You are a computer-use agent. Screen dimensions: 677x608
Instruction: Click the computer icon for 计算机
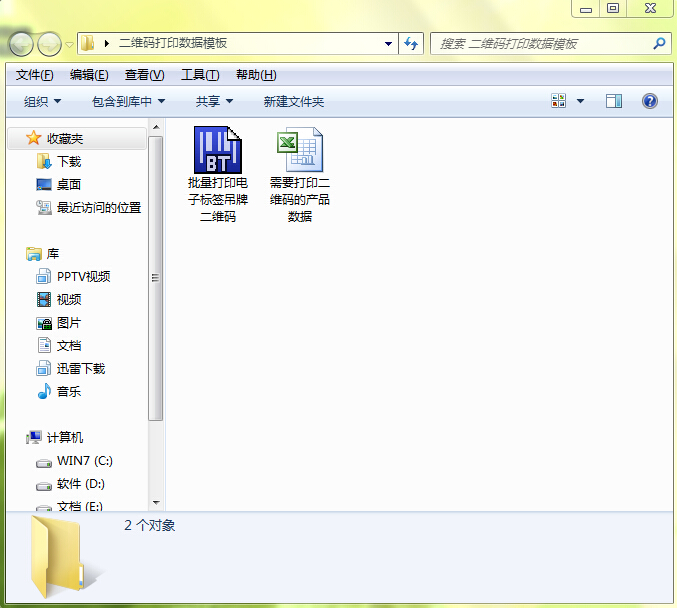[x=33, y=437]
